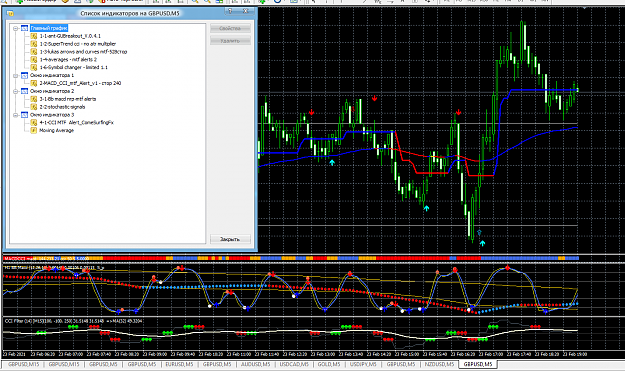Image resolution: width=625 pixels, height=371 pixels.
Task: Click the icon beside Moving Average
Action: [x=34, y=130]
